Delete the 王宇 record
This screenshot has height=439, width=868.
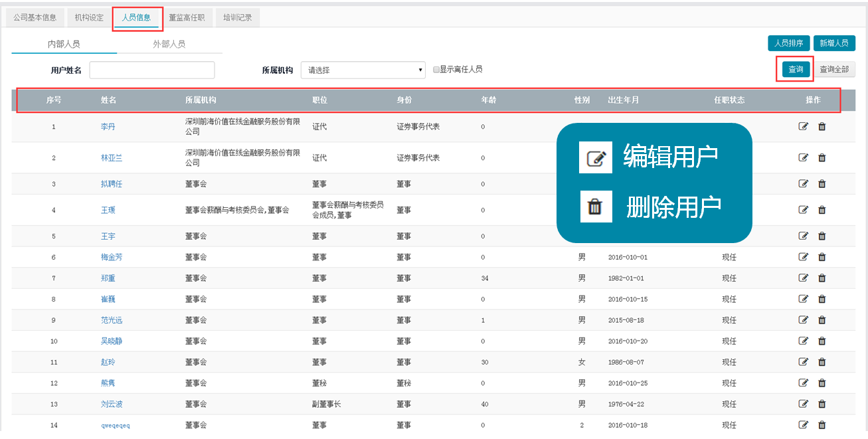click(822, 236)
